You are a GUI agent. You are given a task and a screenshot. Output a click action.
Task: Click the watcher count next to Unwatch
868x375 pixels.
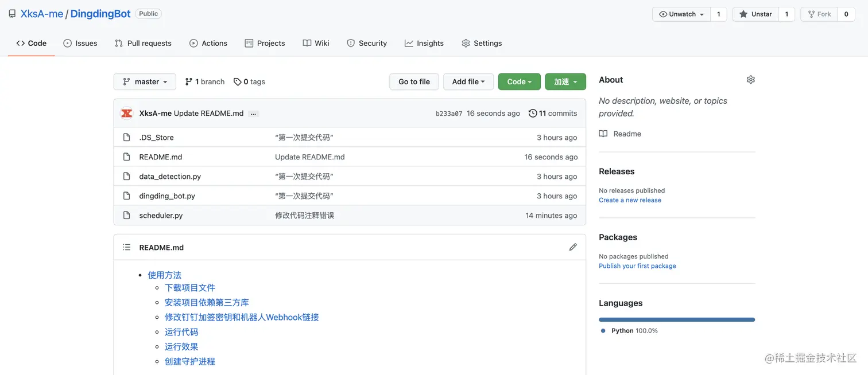click(719, 14)
